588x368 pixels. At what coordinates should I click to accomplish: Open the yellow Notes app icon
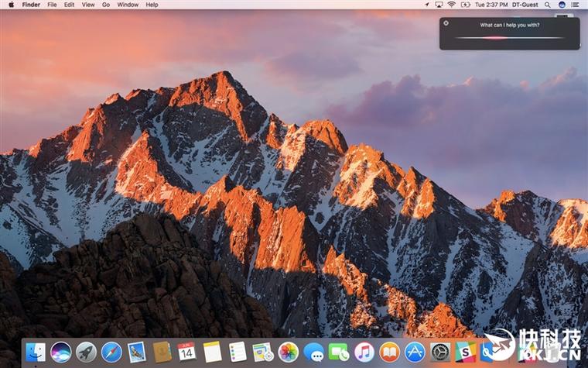[x=213, y=353]
